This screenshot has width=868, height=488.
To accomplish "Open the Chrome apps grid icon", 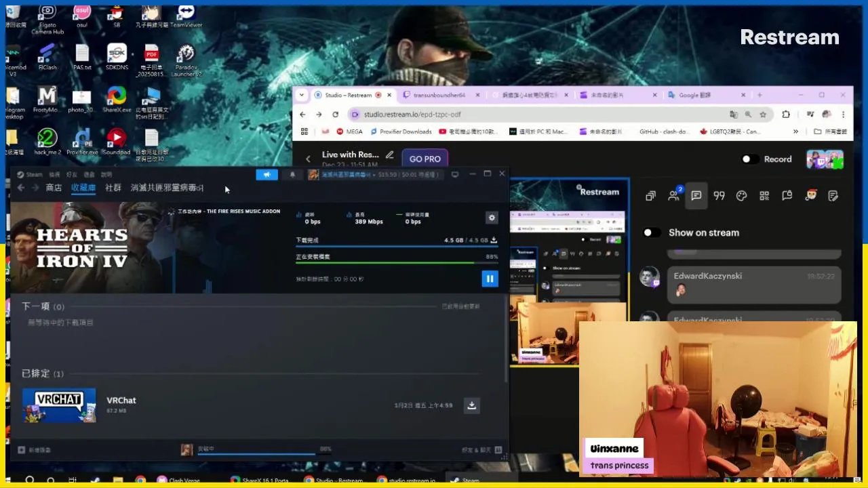I will [x=304, y=131].
